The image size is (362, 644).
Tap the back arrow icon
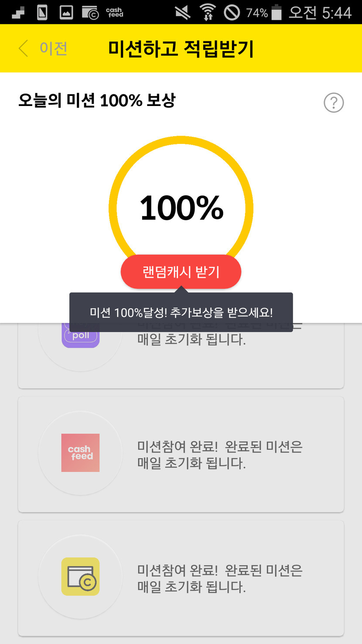(x=24, y=48)
